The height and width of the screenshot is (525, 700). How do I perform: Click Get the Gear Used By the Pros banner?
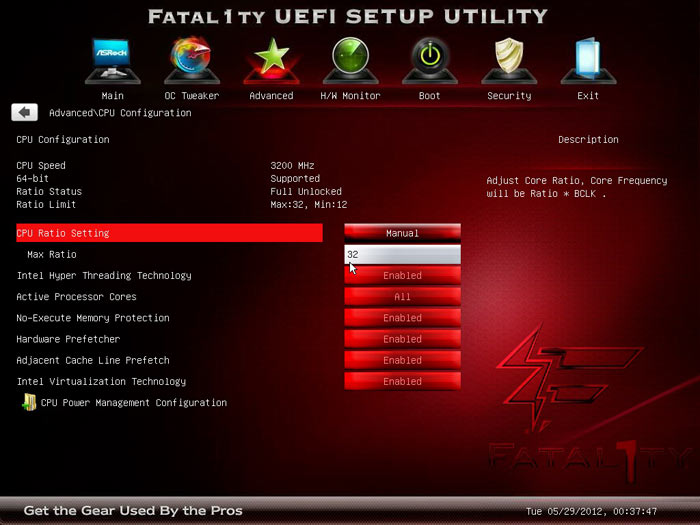click(133, 510)
